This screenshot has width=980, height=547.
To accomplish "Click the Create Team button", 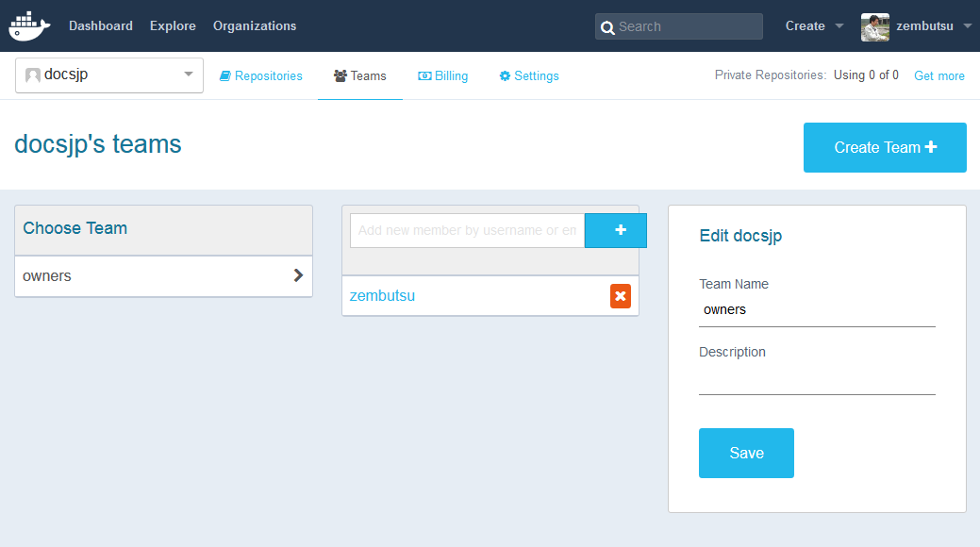I will coord(885,147).
